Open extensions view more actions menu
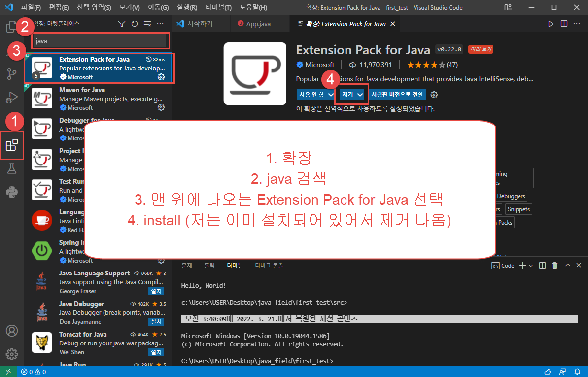The width and height of the screenshot is (588, 377). pyautogui.click(x=160, y=24)
